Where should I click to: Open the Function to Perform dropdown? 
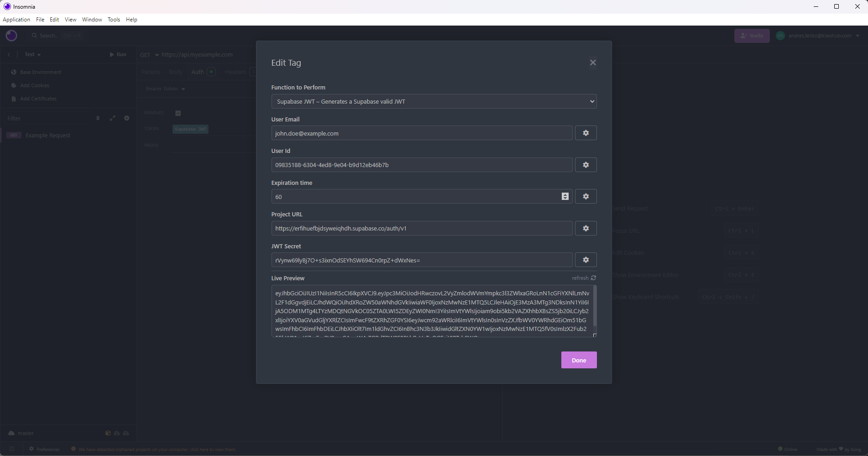[434, 101]
